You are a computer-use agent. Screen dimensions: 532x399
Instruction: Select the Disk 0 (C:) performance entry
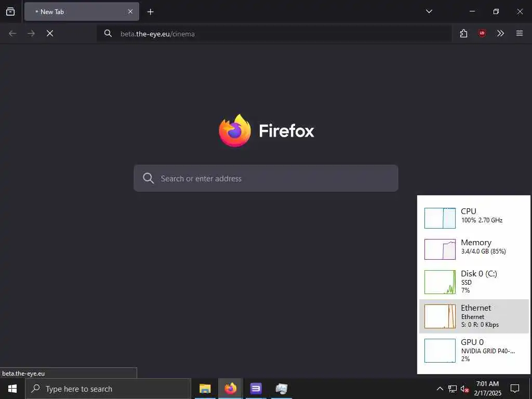[x=474, y=282]
